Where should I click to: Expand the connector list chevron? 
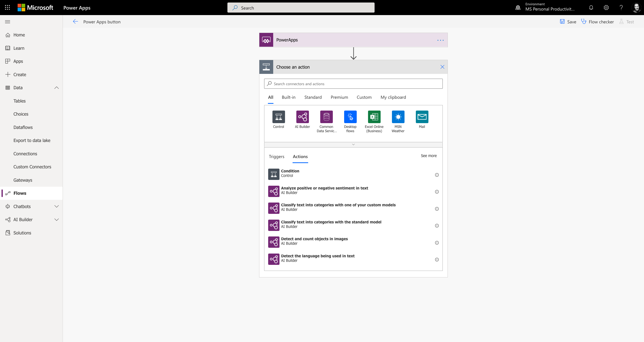click(353, 144)
